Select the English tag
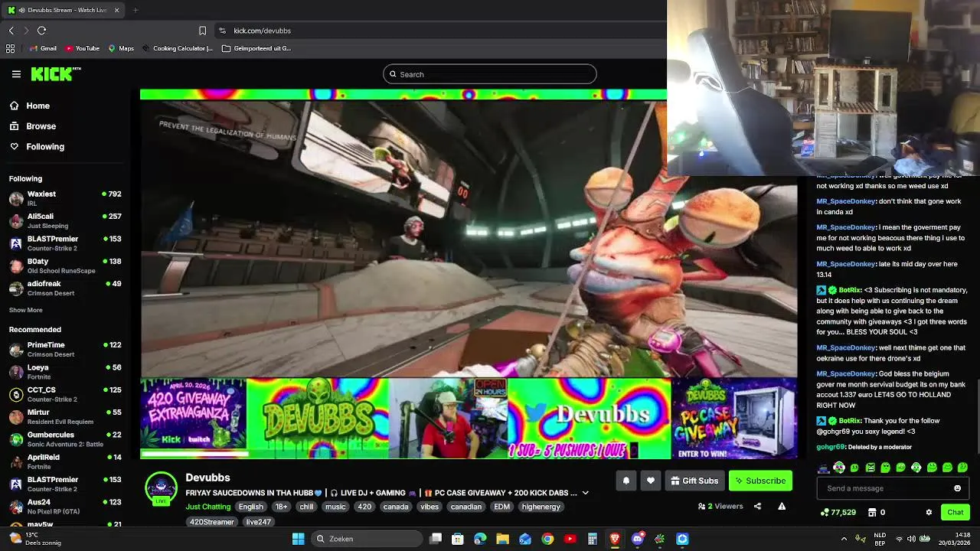 pyautogui.click(x=250, y=507)
